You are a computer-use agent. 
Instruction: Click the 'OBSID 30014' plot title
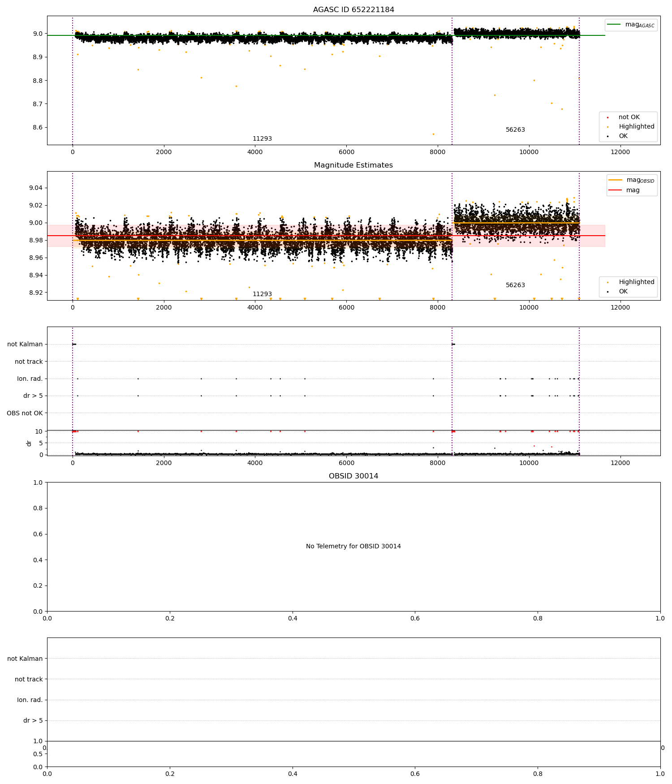click(x=353, y=476)
